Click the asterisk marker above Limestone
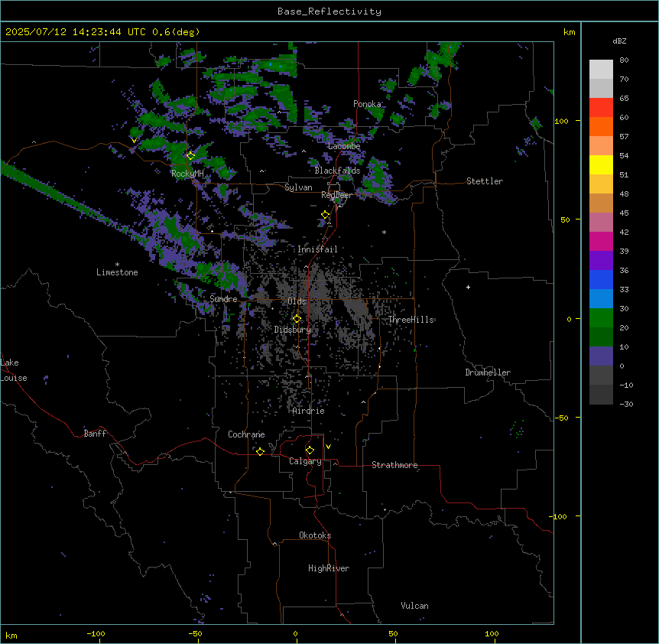659x644 pixels. coord(117,265)
